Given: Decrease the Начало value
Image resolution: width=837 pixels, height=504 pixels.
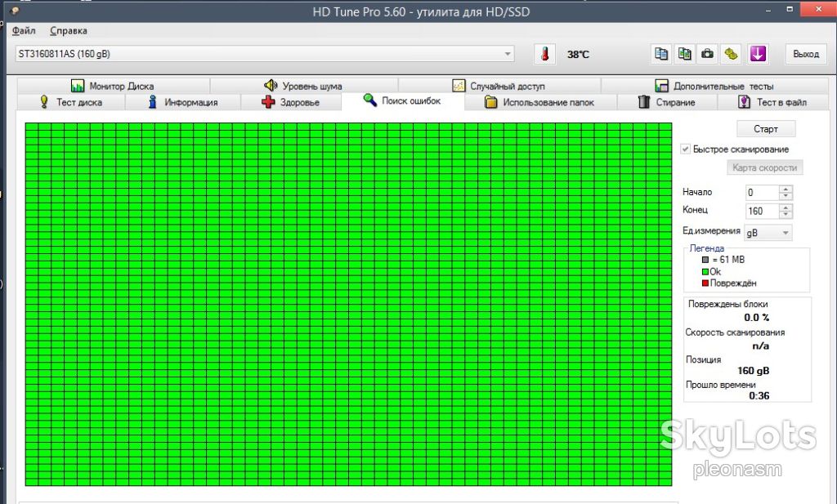Looking at the screenshot, I should [x=786, y=196].
